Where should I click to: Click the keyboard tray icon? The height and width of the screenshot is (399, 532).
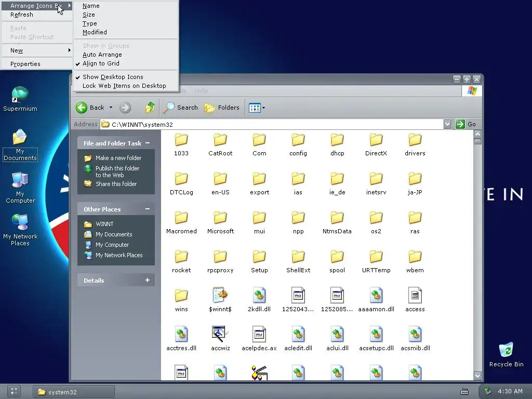(464, 392)
